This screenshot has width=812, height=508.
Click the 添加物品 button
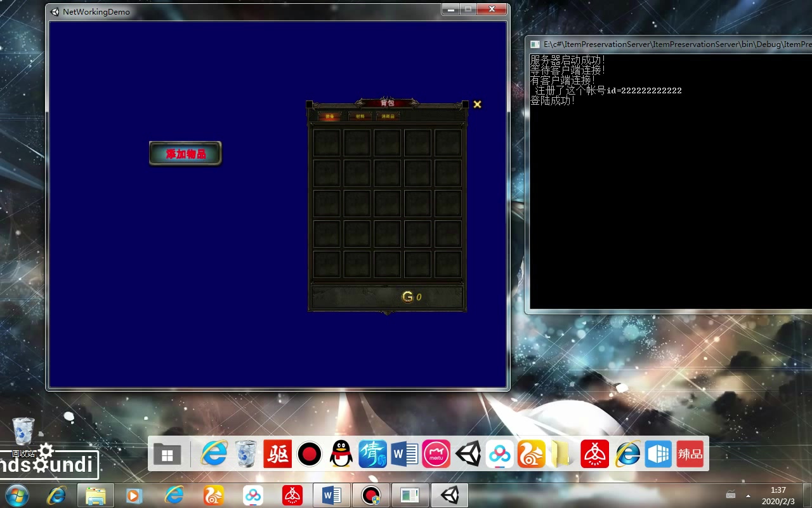click(x=185, y=154)
